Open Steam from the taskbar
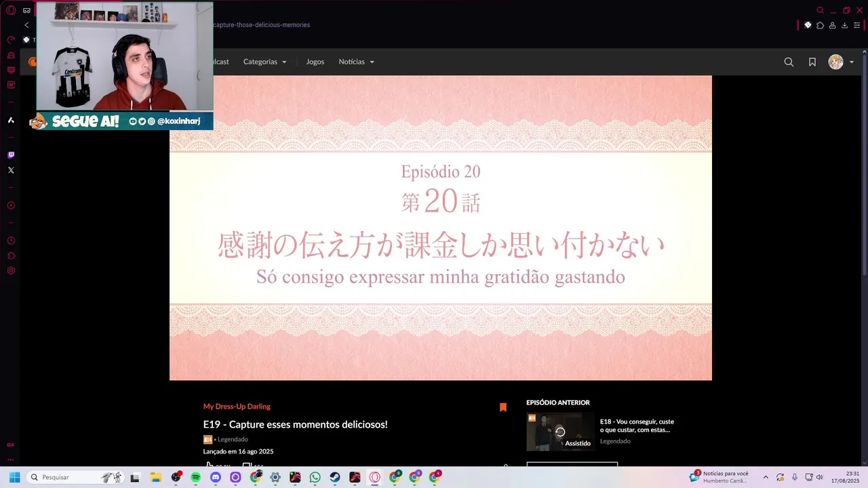868x488 pixels. click(335, 477)
